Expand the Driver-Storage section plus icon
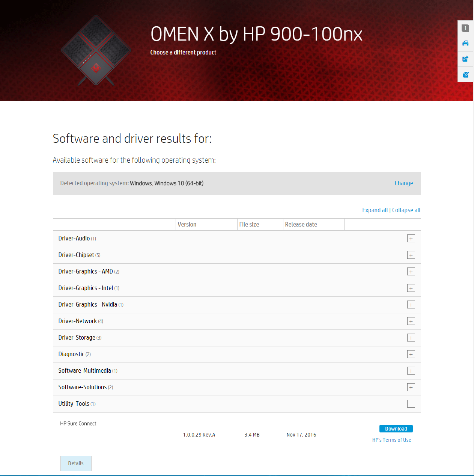The image size is (474, 476). click(411, 338)
